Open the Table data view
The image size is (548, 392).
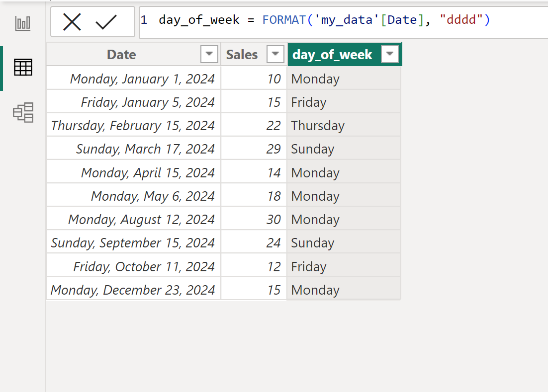coord(23,68)
